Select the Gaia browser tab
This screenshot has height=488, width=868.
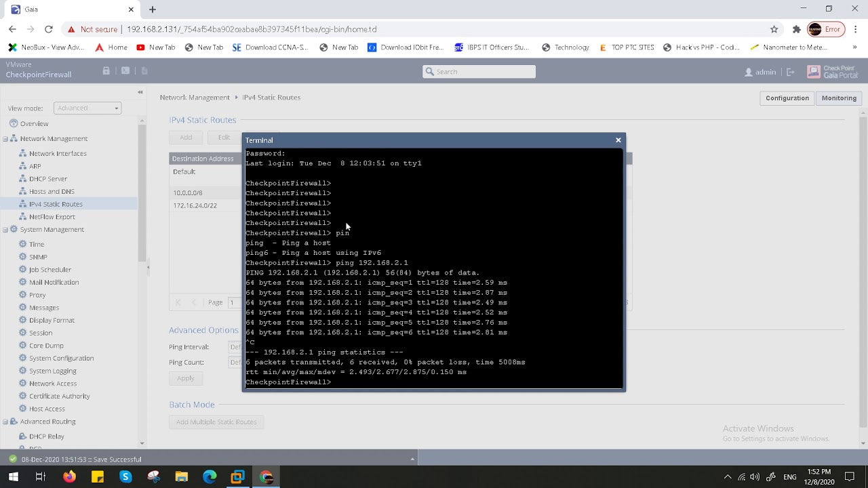pos(71,9)
